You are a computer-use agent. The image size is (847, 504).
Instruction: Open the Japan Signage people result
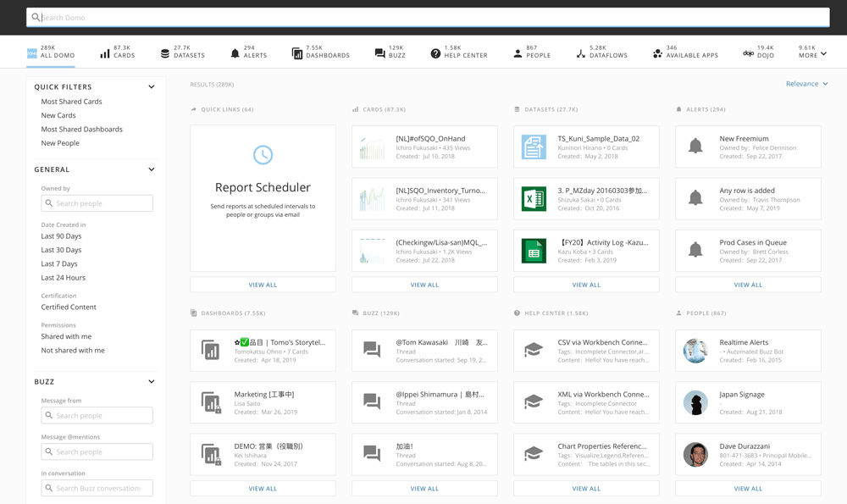pos(748,402)
